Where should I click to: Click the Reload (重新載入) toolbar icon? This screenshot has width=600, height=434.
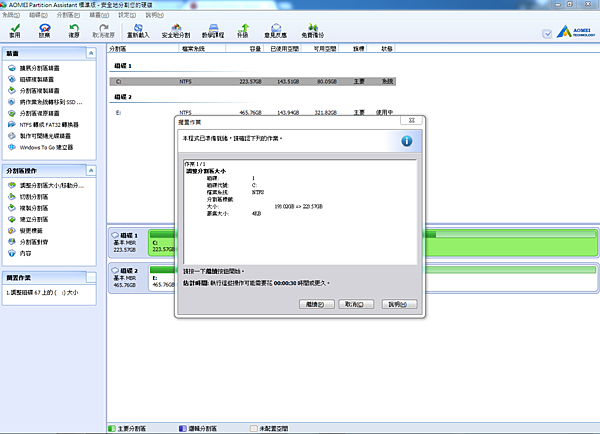point(138,31)
